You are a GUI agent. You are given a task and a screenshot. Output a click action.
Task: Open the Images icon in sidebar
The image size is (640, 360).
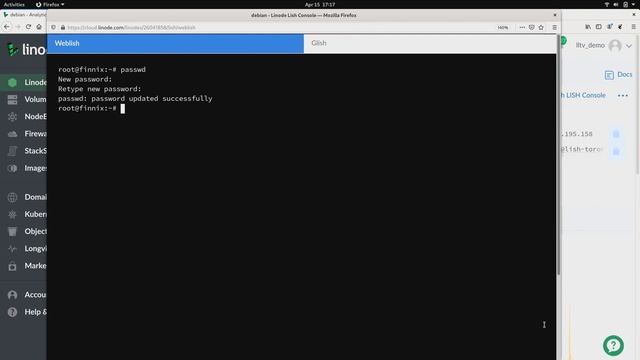[x=12, y=168]
